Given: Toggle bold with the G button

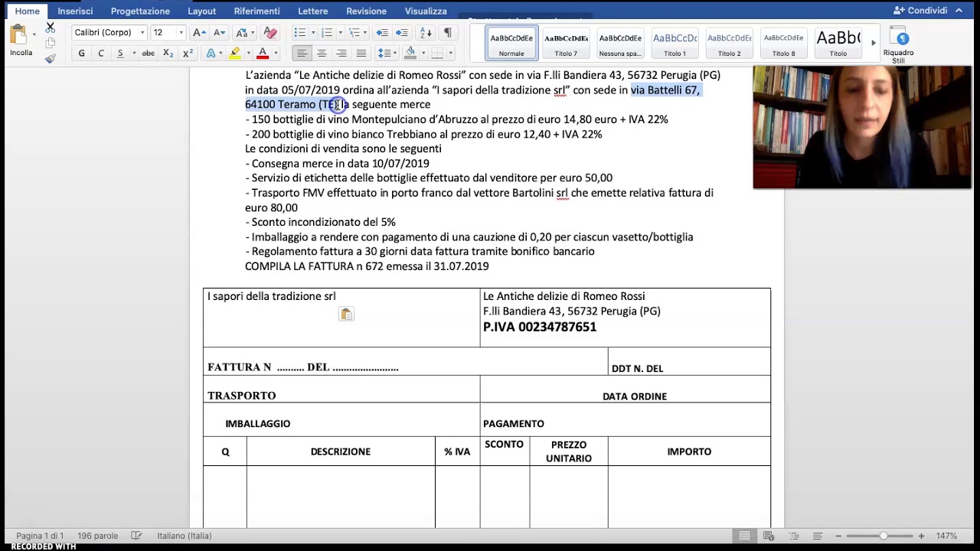Looking at the screenshot, I should pos(81,53).
